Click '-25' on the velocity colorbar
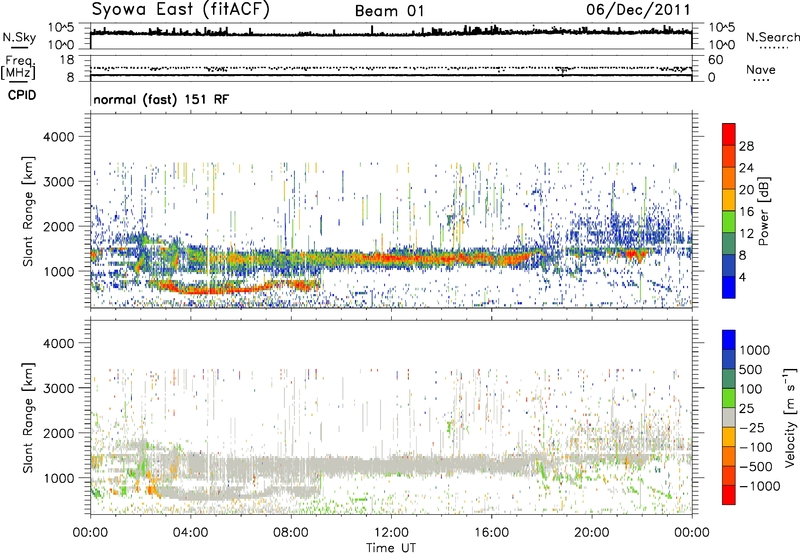The height and width of the screenshot is (554, 800). [752, 427]
